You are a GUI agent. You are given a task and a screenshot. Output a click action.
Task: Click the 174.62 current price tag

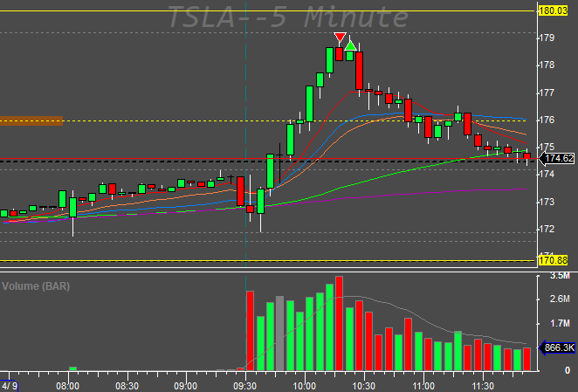point(559,159)
